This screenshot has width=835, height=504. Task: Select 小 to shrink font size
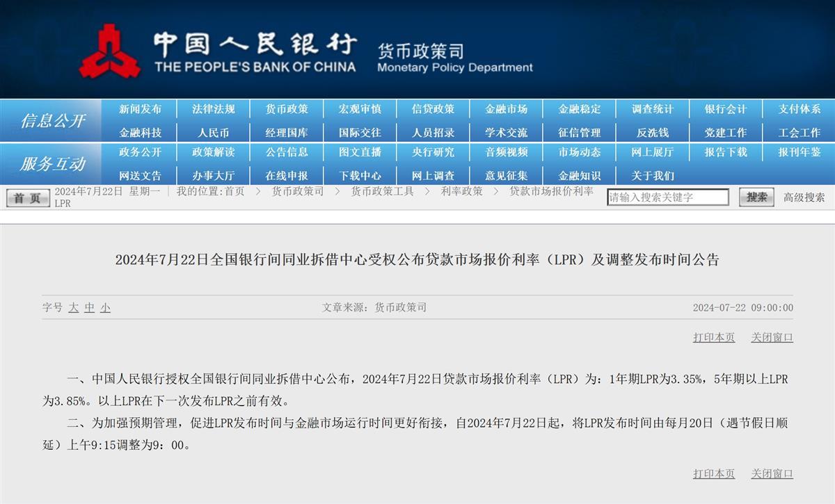(104, 308)
